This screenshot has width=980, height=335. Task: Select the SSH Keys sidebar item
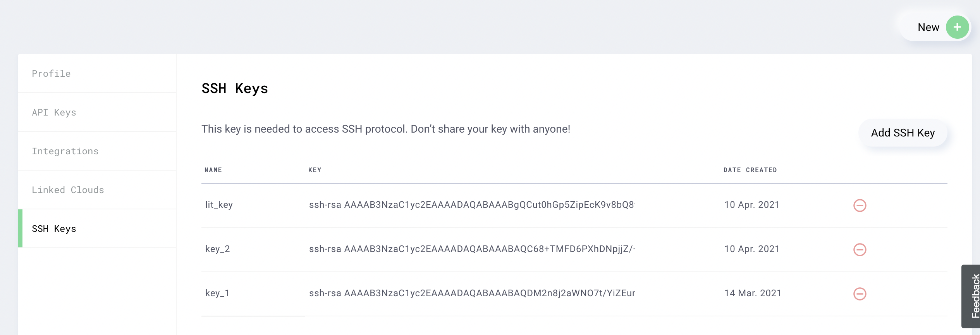point(97,229)
